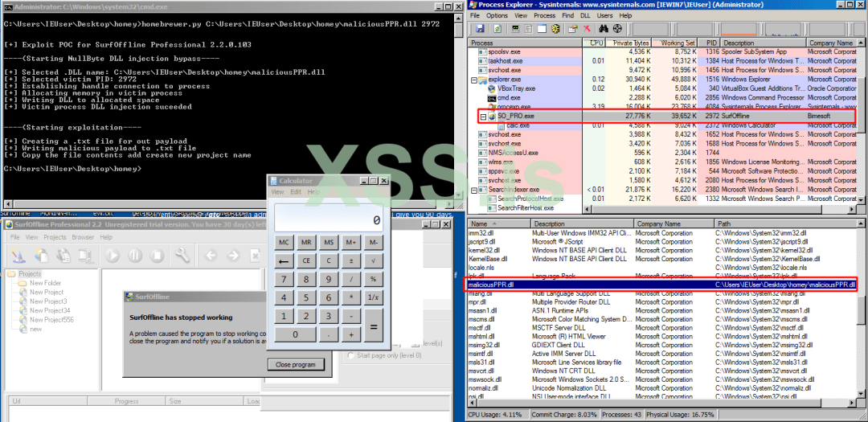Click the Start download play icon in SurfOffline
Image resolution: width=868 pixels, height=422 pixels.
pyautogui.click(x=113, y=256)
